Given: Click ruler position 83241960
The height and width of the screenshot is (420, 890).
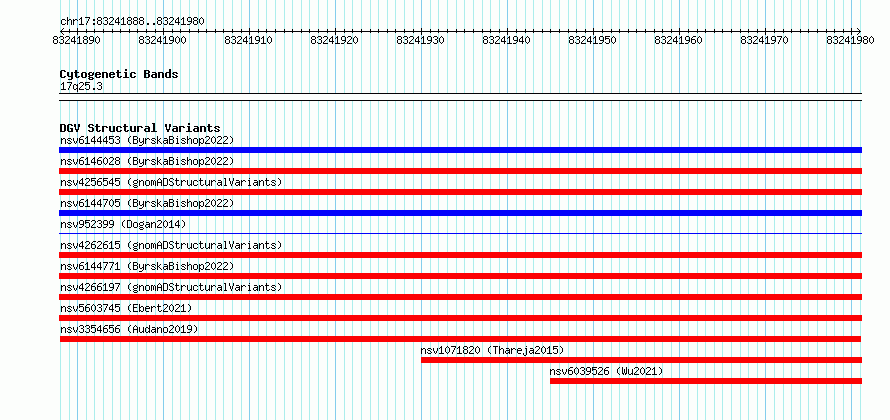Looking at the screenshot, I should (679, 40).
